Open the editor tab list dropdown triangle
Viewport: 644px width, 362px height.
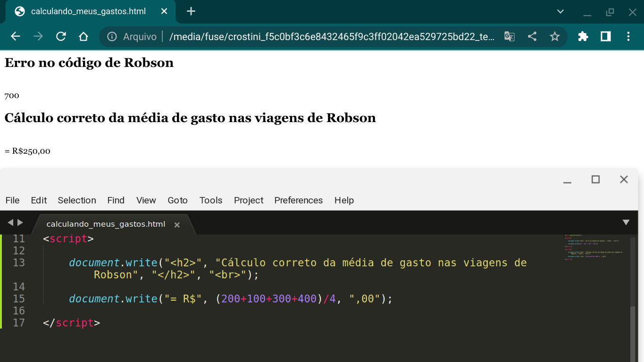[x=626, y=222]
